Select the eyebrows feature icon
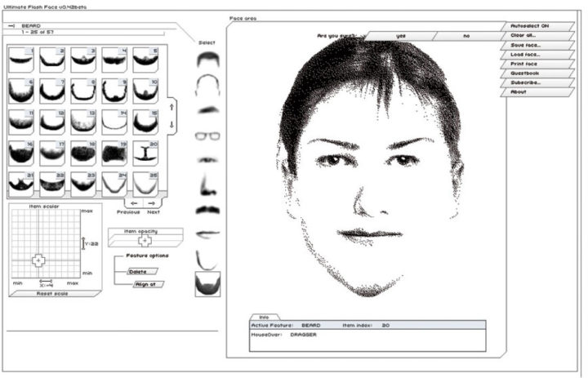The height and width of the screenshot is (378, 588). (x=208, y=110)
